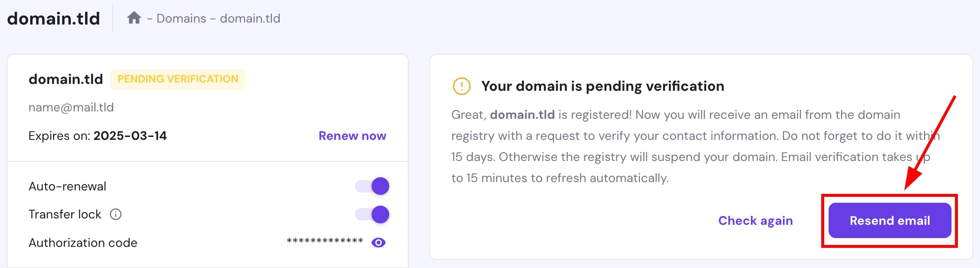Viewport: 980px width, 268px height.
Task: Toggle the Auto-renewal switch
Action: pyautogui.click(x=372, y=186)
